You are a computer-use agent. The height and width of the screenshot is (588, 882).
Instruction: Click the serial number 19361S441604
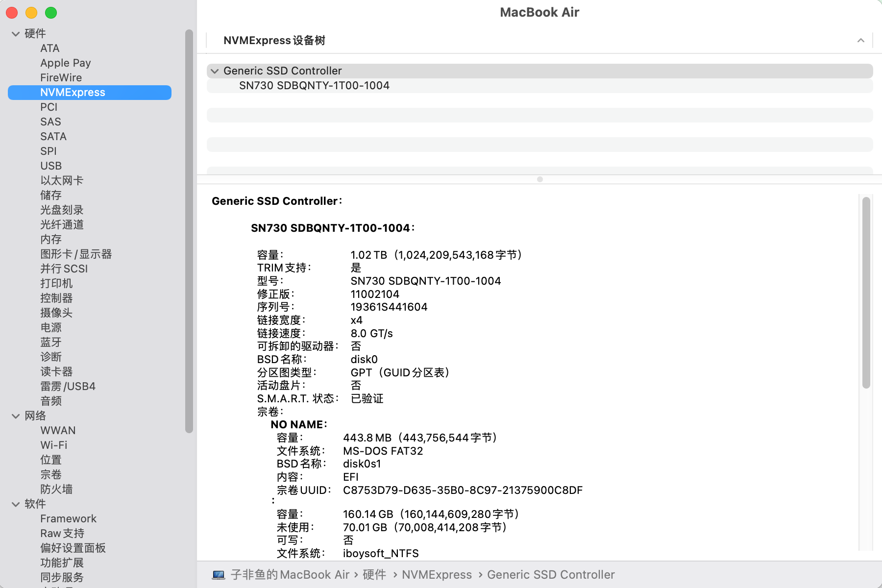pyautogui.click(x=389, y=307)
